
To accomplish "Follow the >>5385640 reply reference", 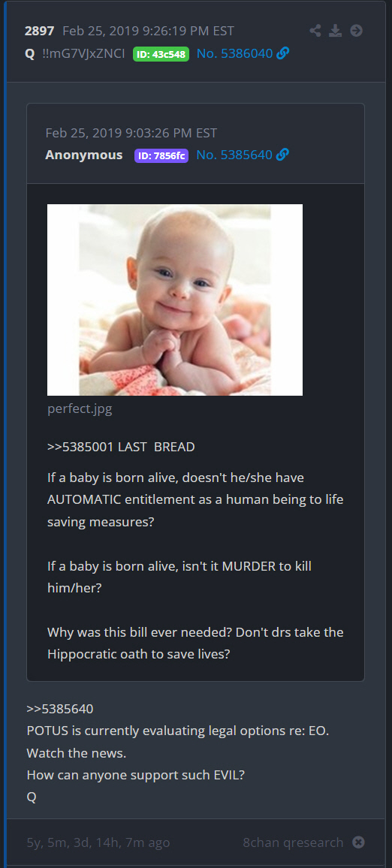I will (60, 709).
